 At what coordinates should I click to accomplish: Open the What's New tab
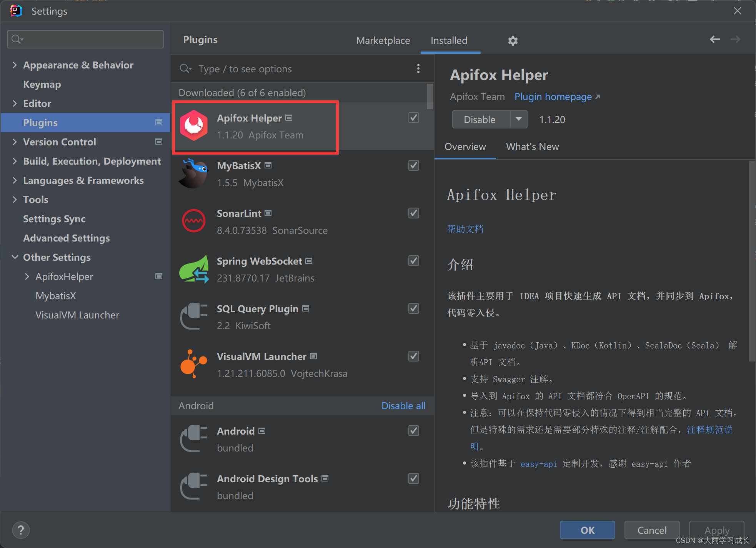(x=532, y=147)
